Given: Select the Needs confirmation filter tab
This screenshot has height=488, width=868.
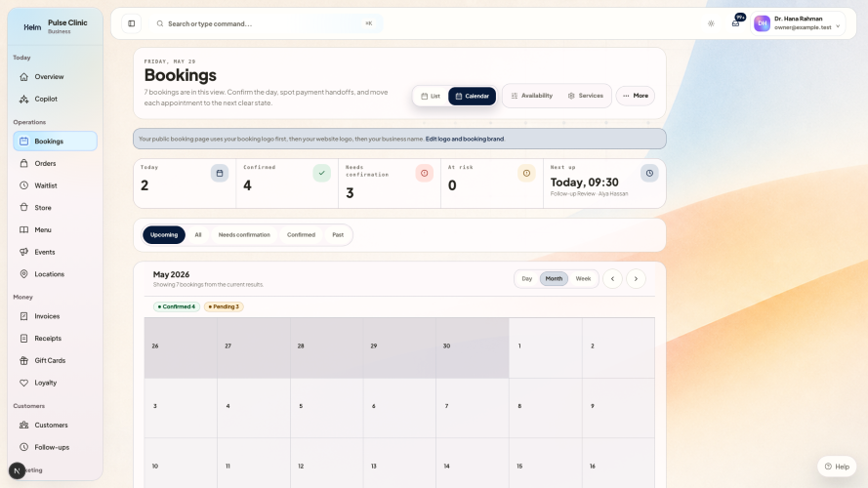Looking at the screenshot, I should pyautogui.click(x=244, y=235).
